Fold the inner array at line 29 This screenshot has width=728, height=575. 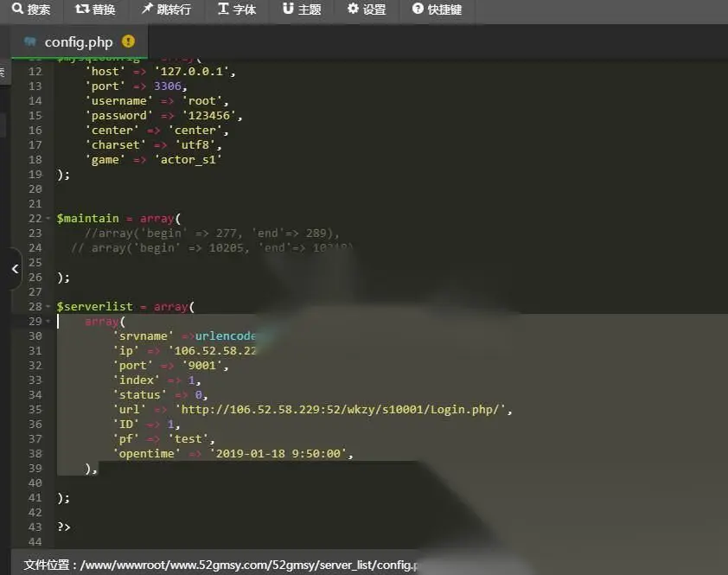pos(48,322)
